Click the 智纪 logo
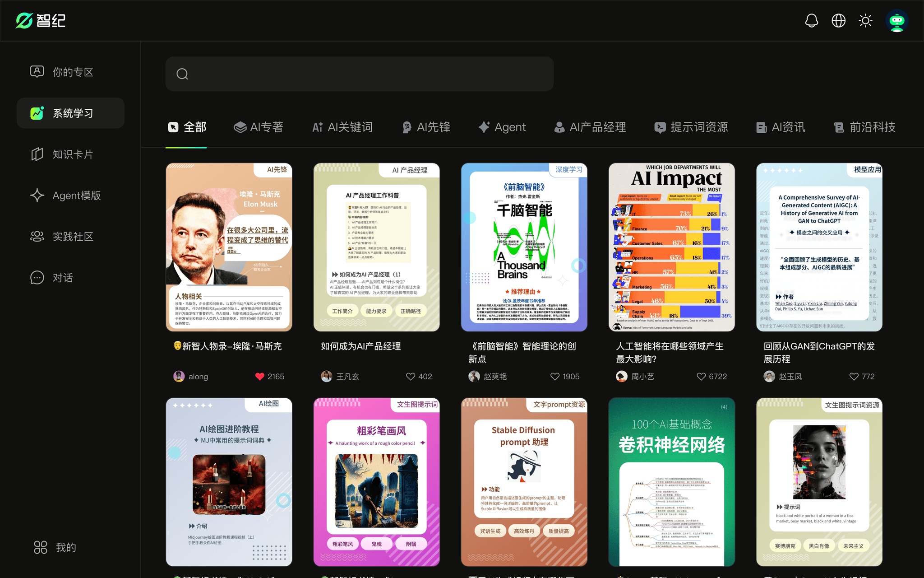 tap(41, 21)
